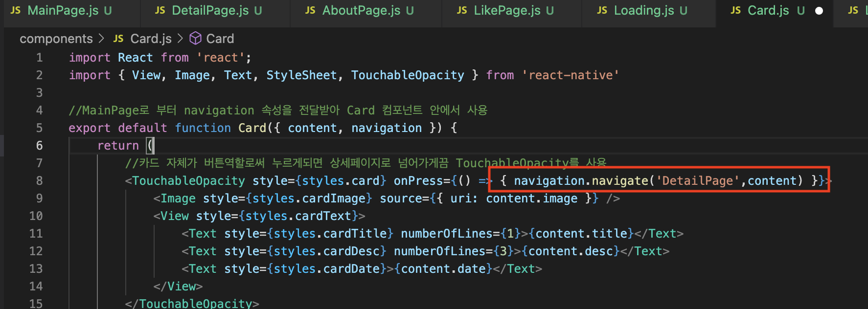
Task: Click the 'DetailPage' string on line 8
Action: click(x=698, y=181)
